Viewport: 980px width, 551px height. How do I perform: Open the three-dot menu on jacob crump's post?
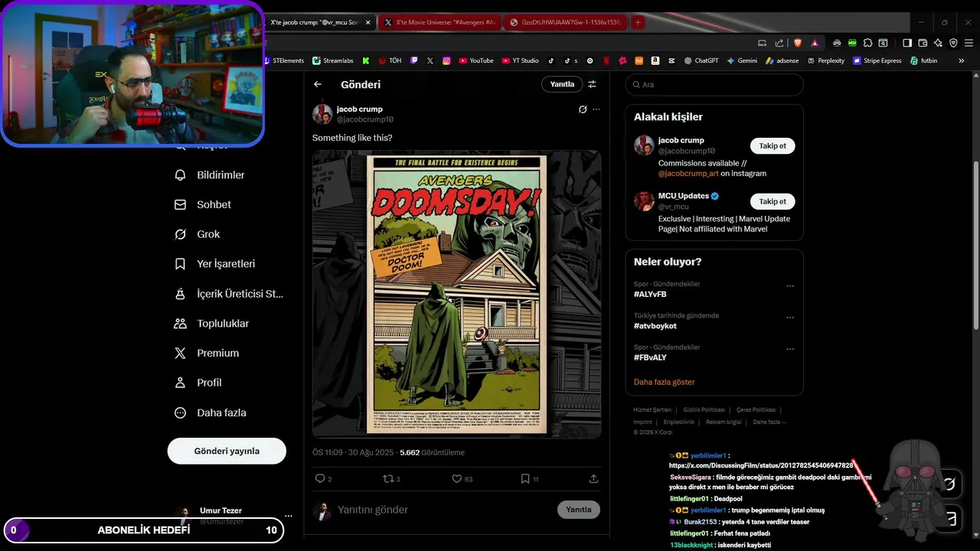[596, 109]
